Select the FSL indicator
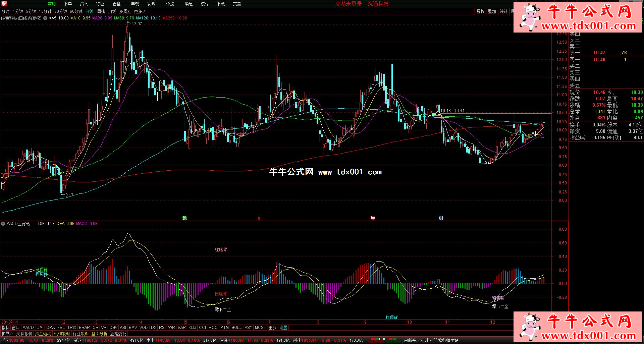 coord(61,328)
